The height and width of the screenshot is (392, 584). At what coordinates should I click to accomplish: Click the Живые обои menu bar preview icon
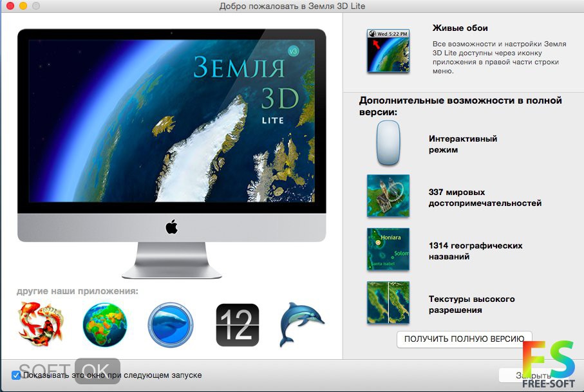[x=388, y=51]
